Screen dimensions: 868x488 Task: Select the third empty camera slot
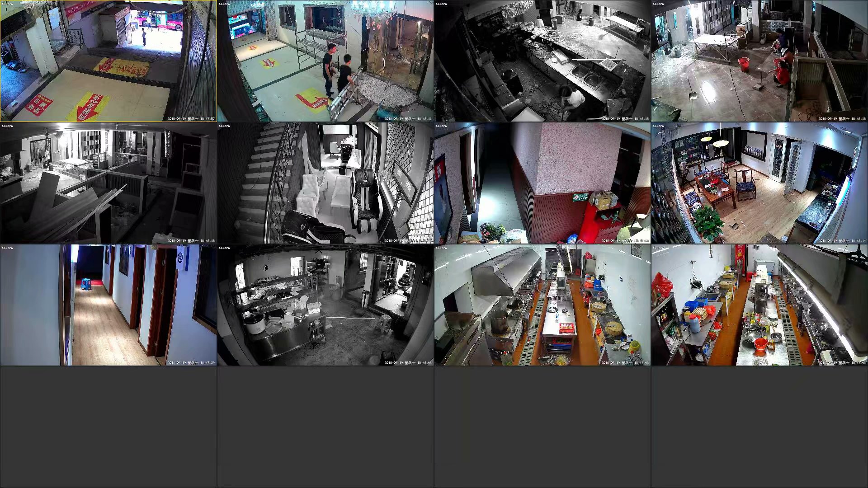(542, 427)
